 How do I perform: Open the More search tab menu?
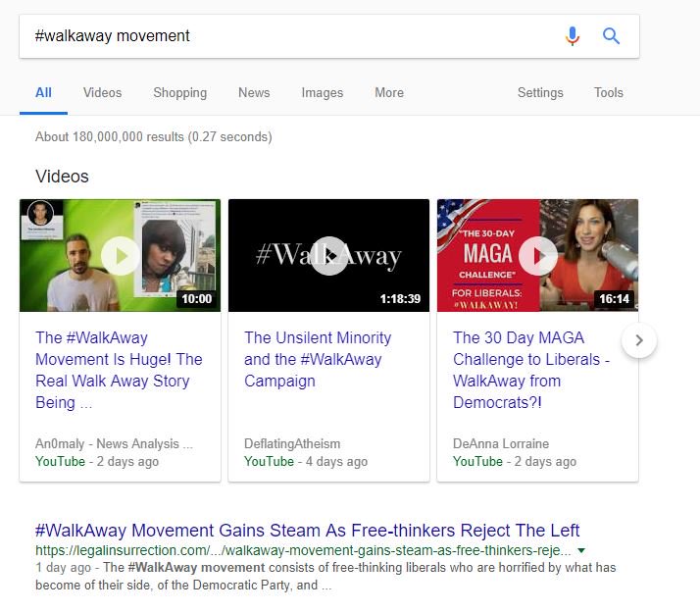(x=389, y=92)
